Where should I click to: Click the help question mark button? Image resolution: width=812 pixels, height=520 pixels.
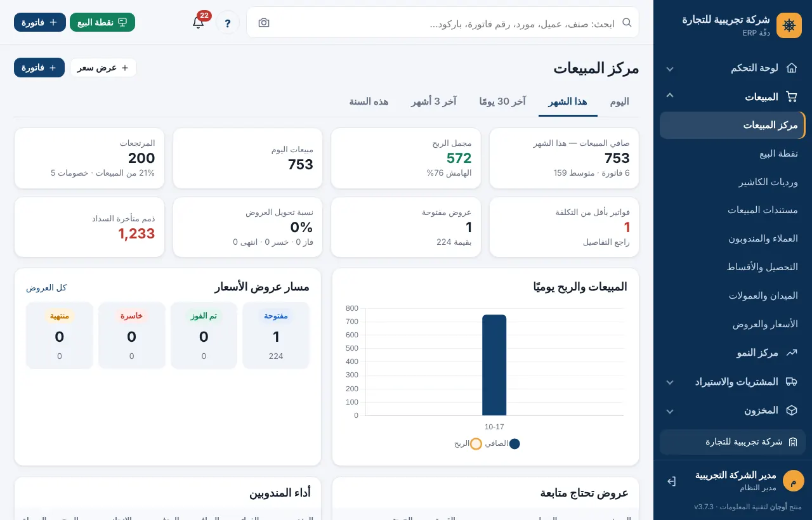point(228,23)
